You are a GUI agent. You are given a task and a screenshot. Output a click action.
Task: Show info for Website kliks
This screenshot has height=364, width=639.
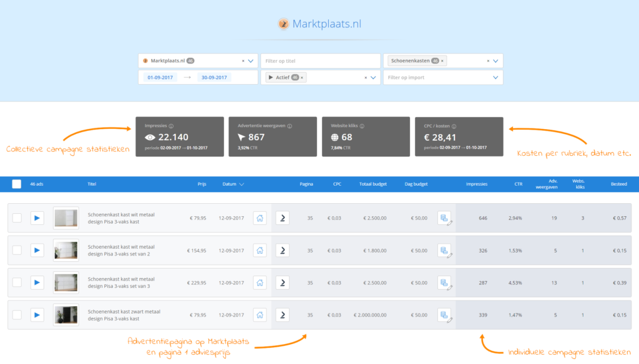362,127
